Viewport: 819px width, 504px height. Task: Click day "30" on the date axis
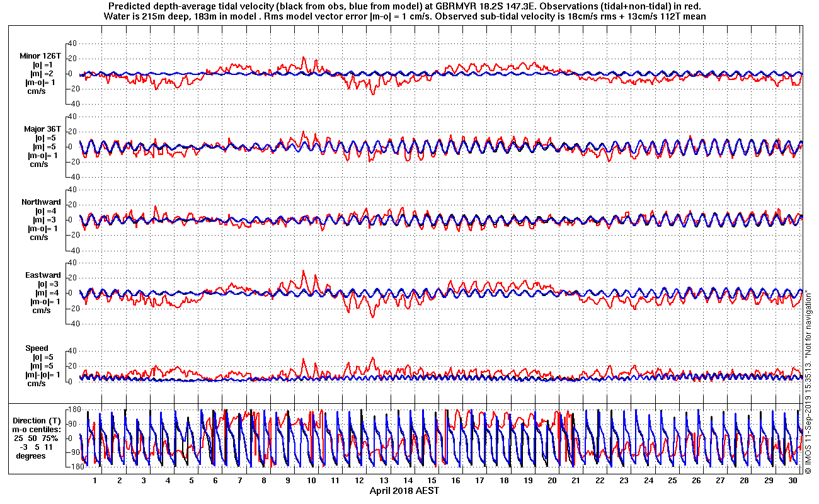[x=793, y=480]
